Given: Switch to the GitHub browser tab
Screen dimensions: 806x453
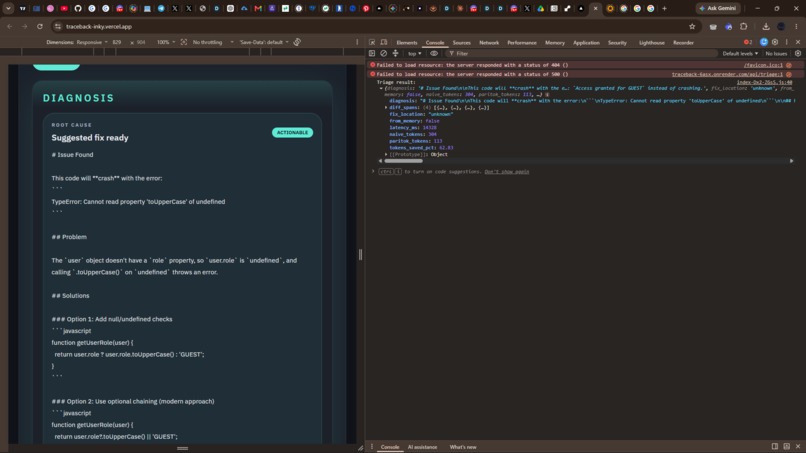Looking at the screenshot, I should (x=78, y=8).
